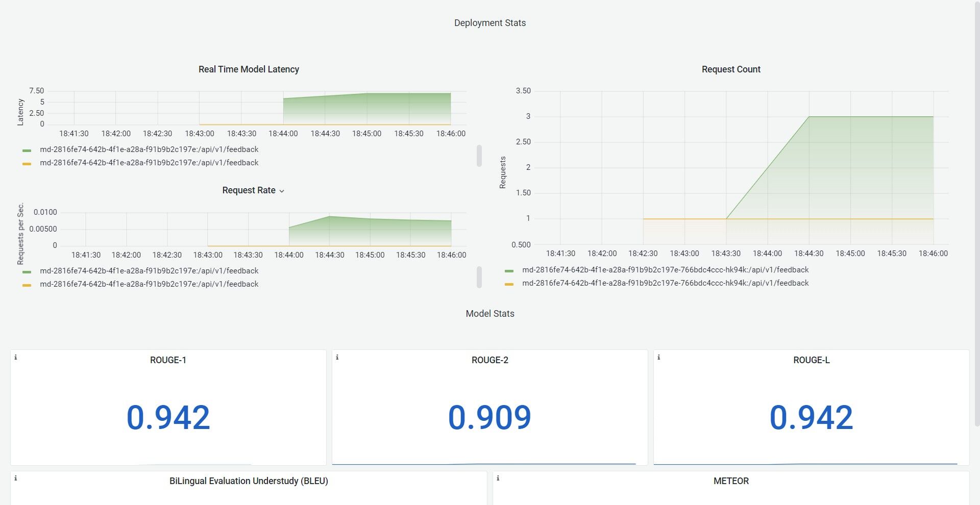The image size is (980, 505).
Task: Toggle yellow series in the Request Rate legend
Action: click(149, 284)
